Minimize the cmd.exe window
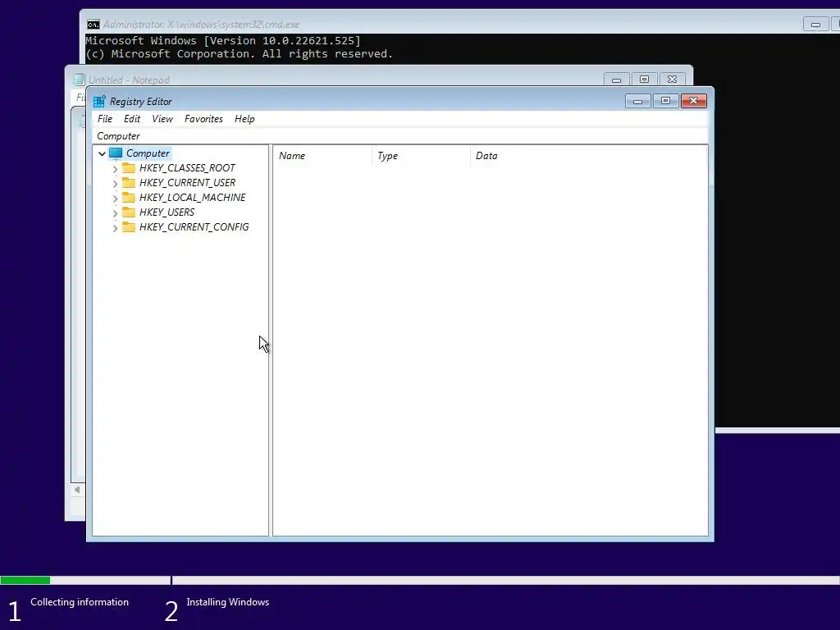 (x=816, y=24)
